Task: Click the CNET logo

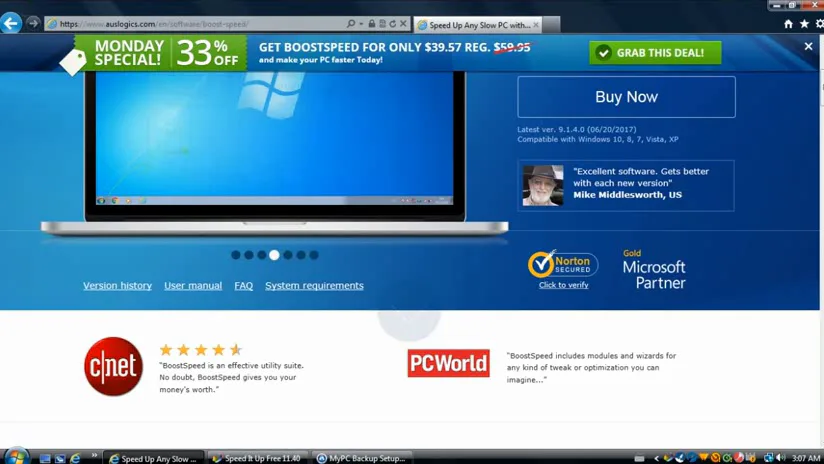Action: click(114, 366)
